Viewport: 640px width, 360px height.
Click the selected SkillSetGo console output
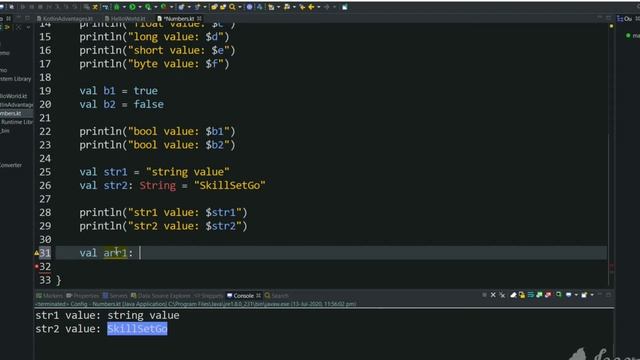(137, 329)
